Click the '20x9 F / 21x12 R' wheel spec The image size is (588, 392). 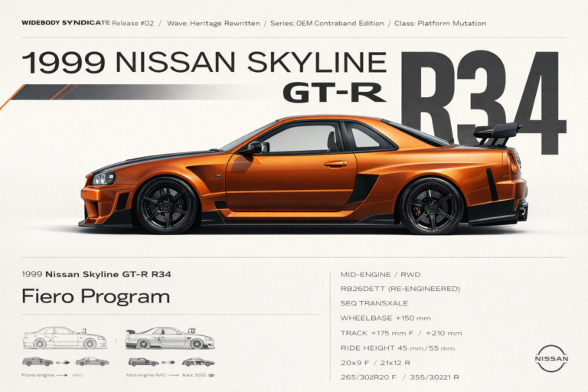point(375,363)
